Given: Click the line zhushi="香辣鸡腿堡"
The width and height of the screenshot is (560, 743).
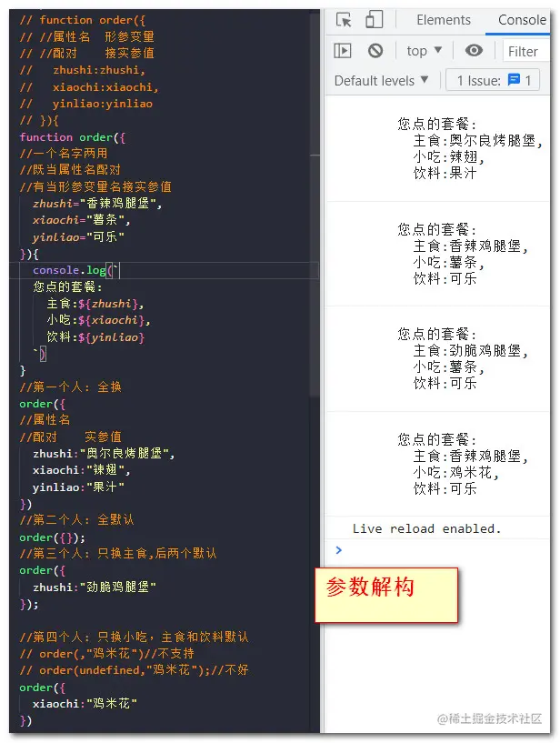Looking at the screenshot, I should coord(97,204).
